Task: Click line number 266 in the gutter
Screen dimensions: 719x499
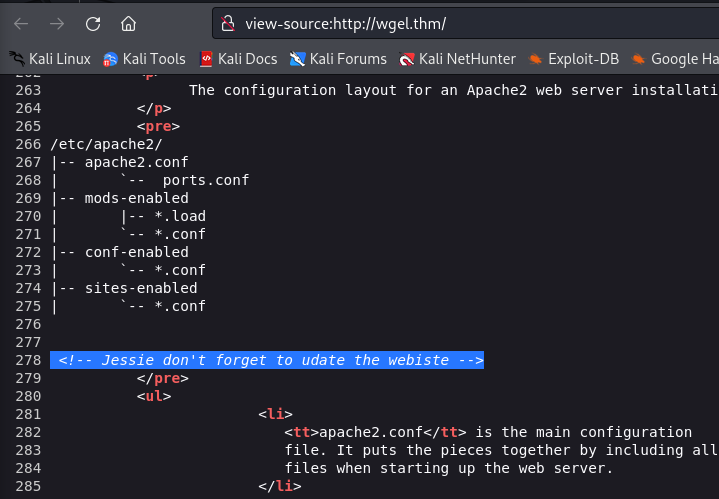Action: pyautogui.click(x=27, y=144)
